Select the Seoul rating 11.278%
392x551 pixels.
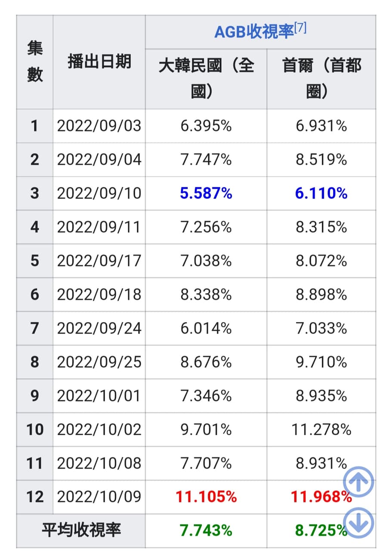[x=321, y=430]
